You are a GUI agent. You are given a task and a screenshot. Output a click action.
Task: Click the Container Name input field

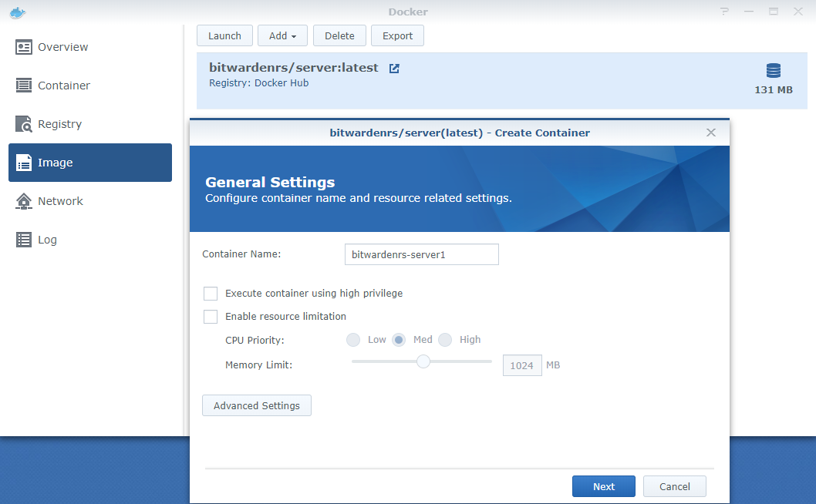pyautogui.click(x=422, y=254)
